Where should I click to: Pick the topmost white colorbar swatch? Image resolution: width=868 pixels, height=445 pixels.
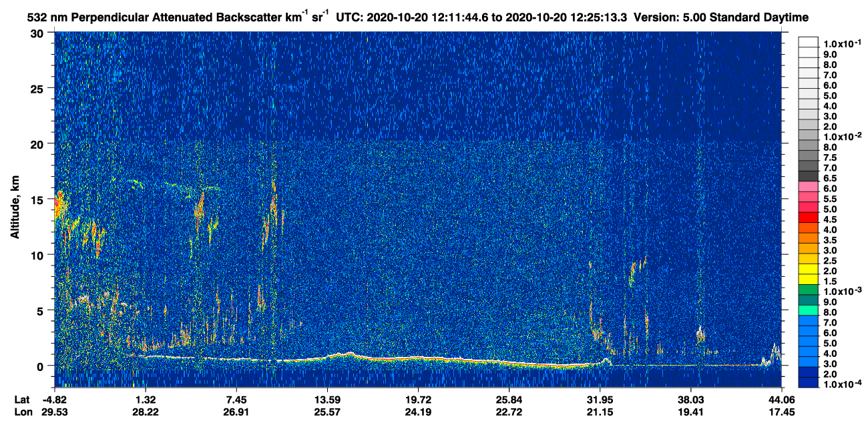coord(808,41)
